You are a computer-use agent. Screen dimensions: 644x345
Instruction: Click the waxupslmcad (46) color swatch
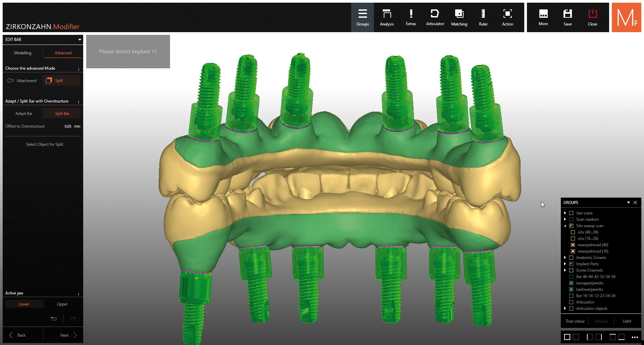(x=573, y=245)
